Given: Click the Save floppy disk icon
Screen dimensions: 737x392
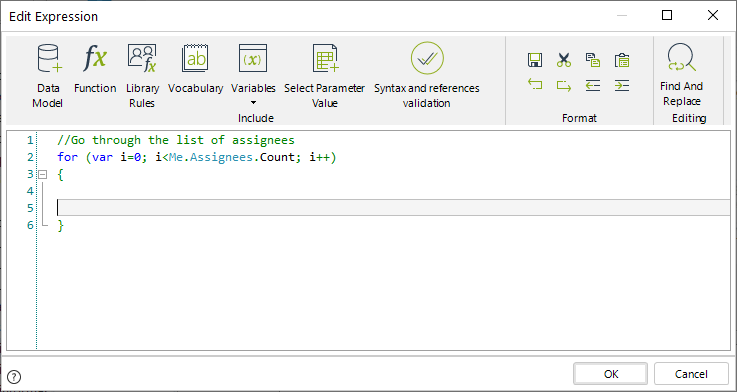Looking at the screenshot, I should 535,60.
